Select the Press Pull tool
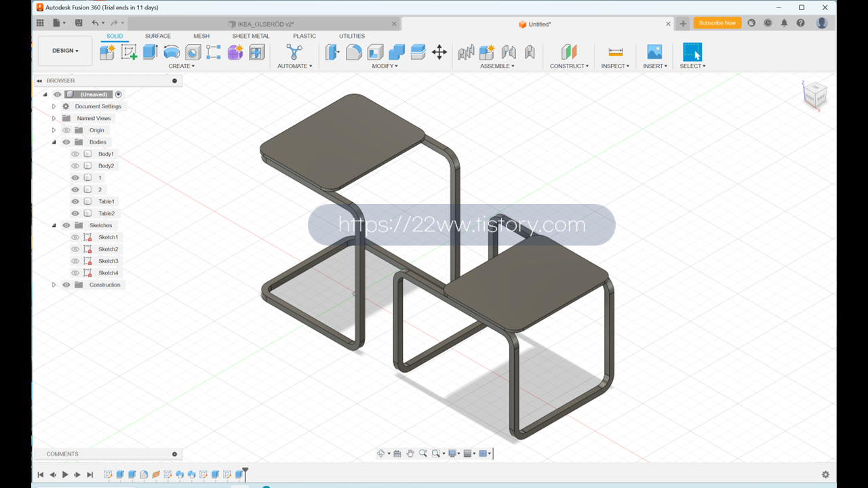 click(x=332, y=52)
